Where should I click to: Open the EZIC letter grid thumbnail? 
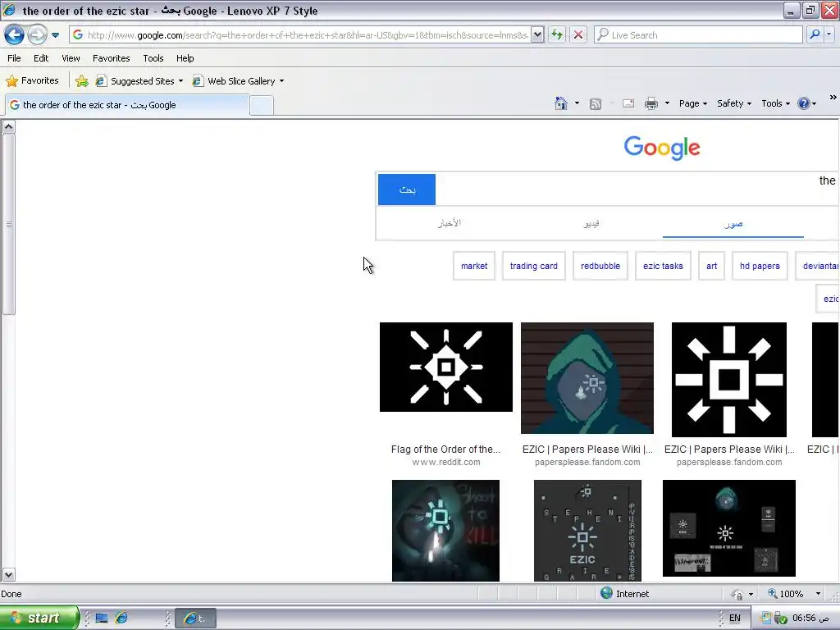click(587, 531)
